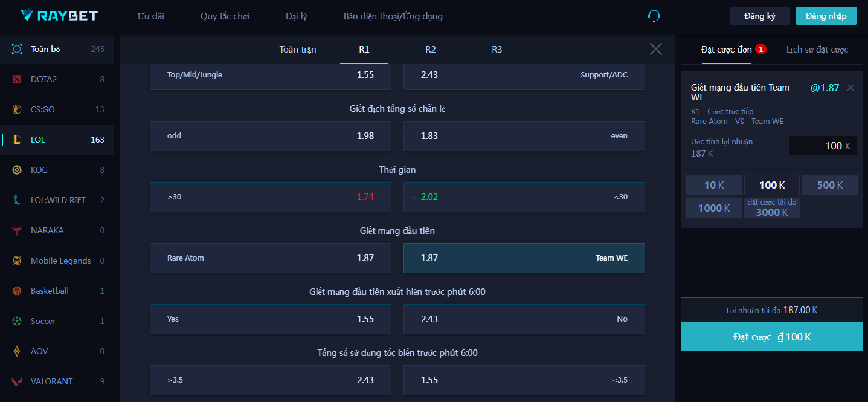
Task: Open Quy tắc chơi rules page
Action: (225, 16)
